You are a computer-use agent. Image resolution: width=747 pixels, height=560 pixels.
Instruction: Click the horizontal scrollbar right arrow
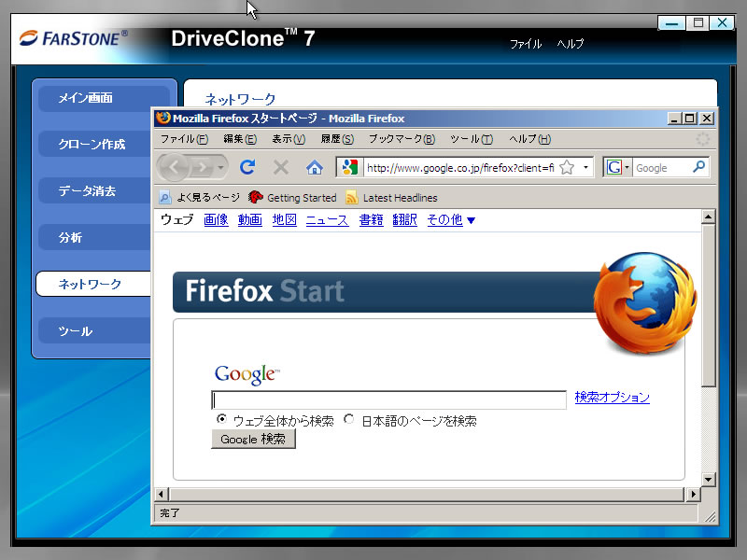pyautogui.click(x=693, y=495)
